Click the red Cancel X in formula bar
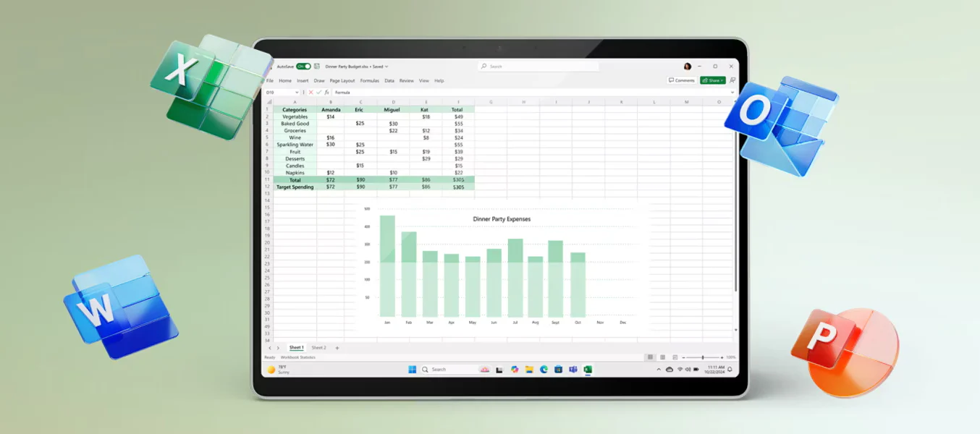 [x=311, y=93]
